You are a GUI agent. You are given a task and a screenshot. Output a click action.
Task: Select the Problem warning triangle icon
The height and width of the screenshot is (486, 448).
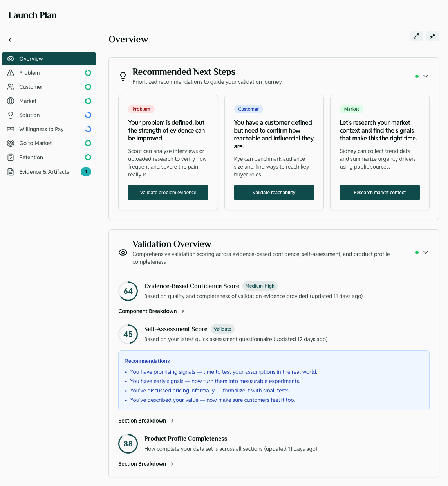(11, 73)
